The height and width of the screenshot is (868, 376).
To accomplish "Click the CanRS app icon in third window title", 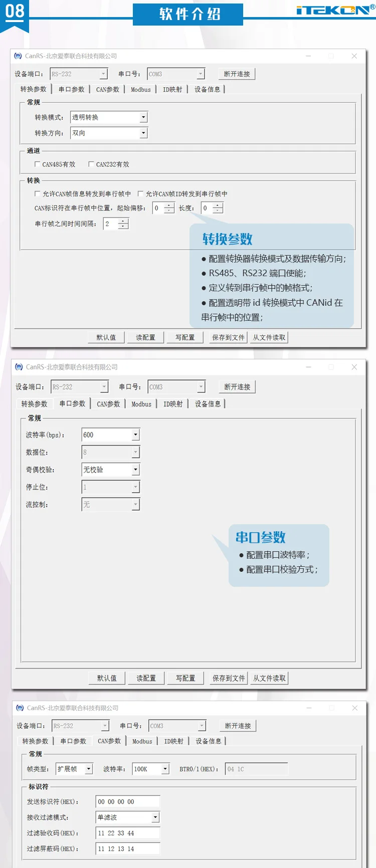I will point(20,708).
